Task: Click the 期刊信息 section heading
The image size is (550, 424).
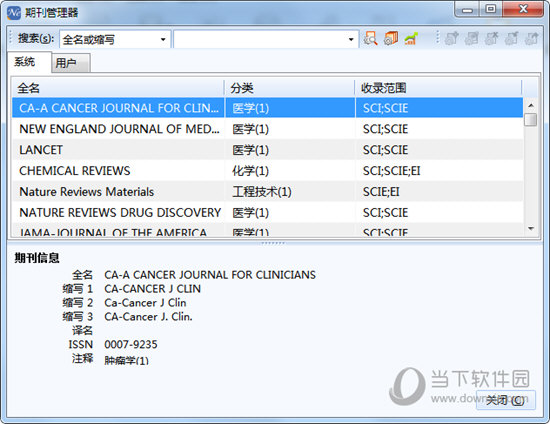Action: pos(37,258)
